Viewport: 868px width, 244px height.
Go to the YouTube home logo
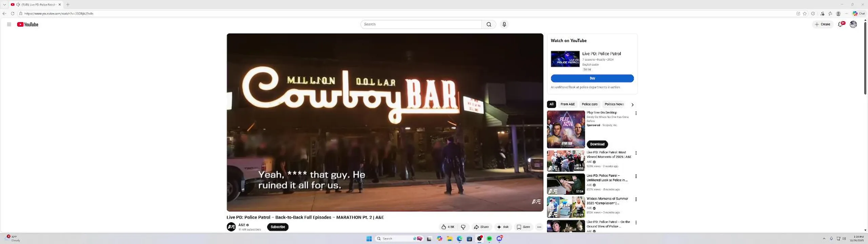coord(28,24)
